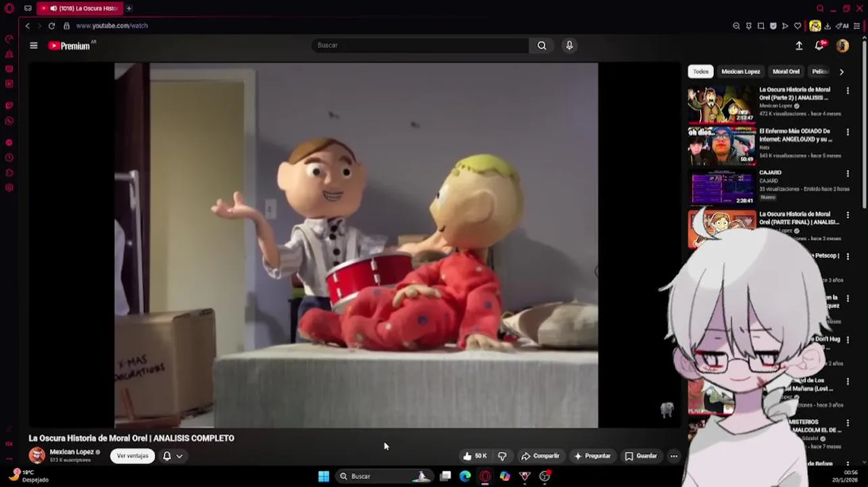
Task: Open Microsoft Edge from the taskbar
Action: tap(465, 476)
